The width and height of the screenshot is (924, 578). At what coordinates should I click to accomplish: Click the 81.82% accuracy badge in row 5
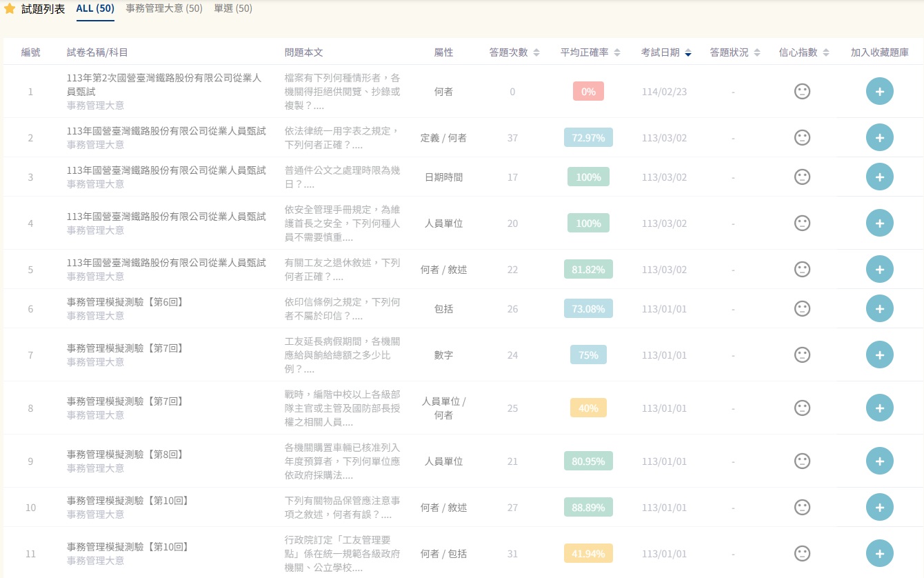pos(588,269)
